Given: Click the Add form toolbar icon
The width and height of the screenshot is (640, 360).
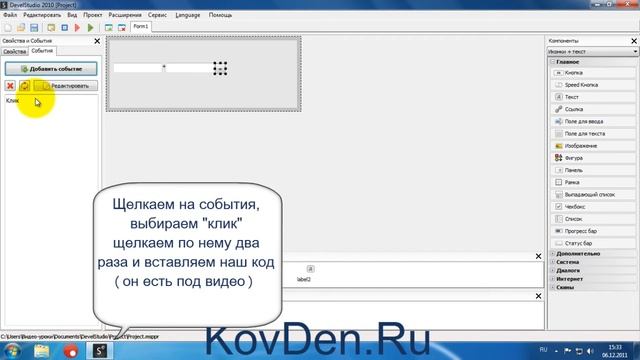Looking at the screenshot, I should pyautogui.click(x=109, y=28).
